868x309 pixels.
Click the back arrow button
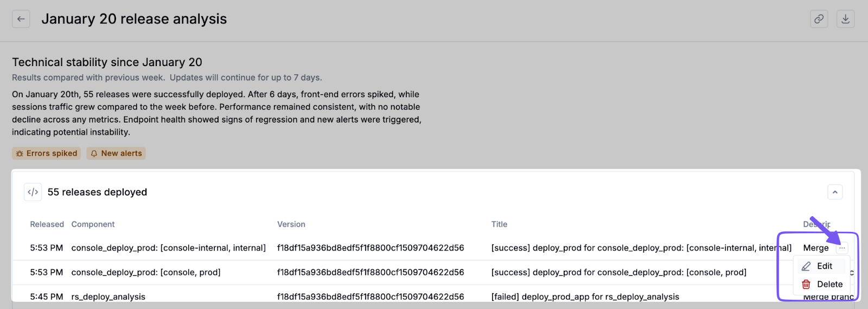click(21, 19)
